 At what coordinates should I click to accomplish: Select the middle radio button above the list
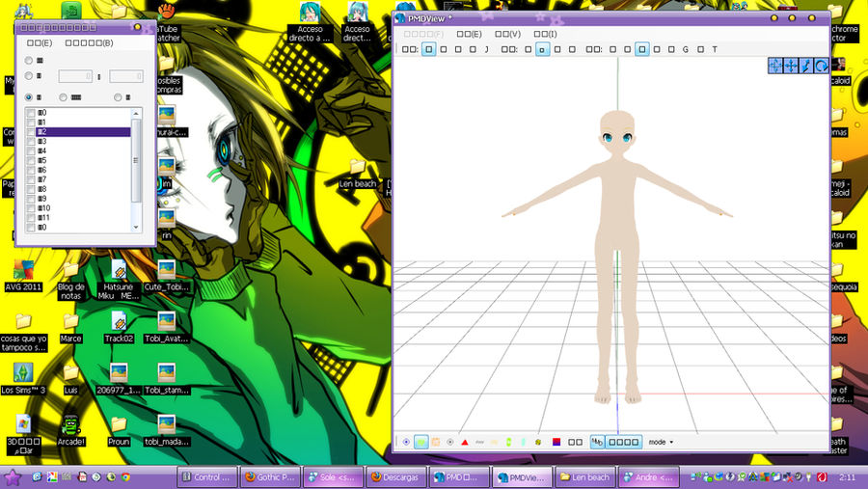(x=63, y=97)
